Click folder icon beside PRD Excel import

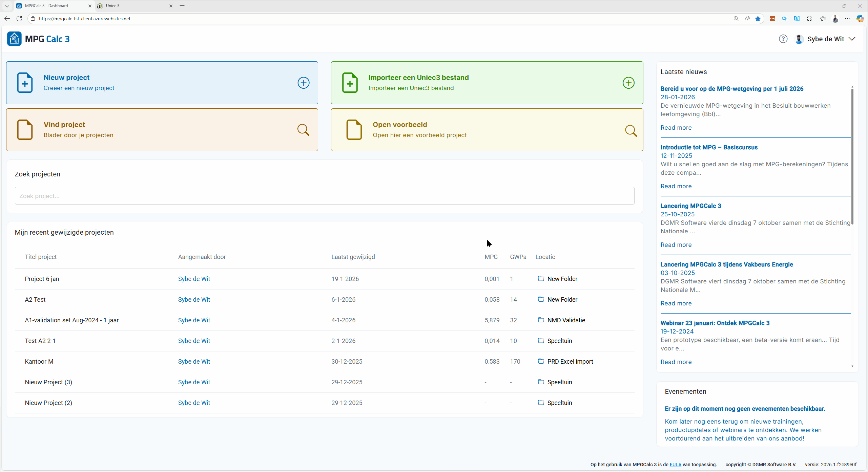click(x=541, y=361)
